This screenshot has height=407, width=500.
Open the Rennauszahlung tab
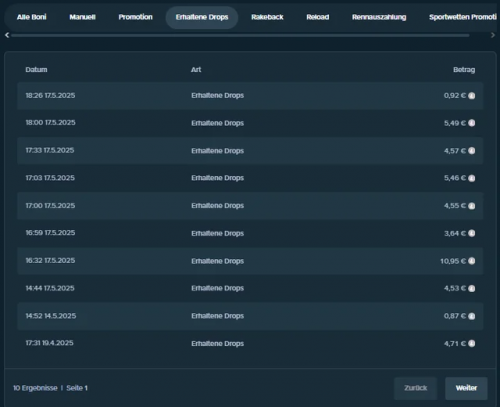pos(379,17)
